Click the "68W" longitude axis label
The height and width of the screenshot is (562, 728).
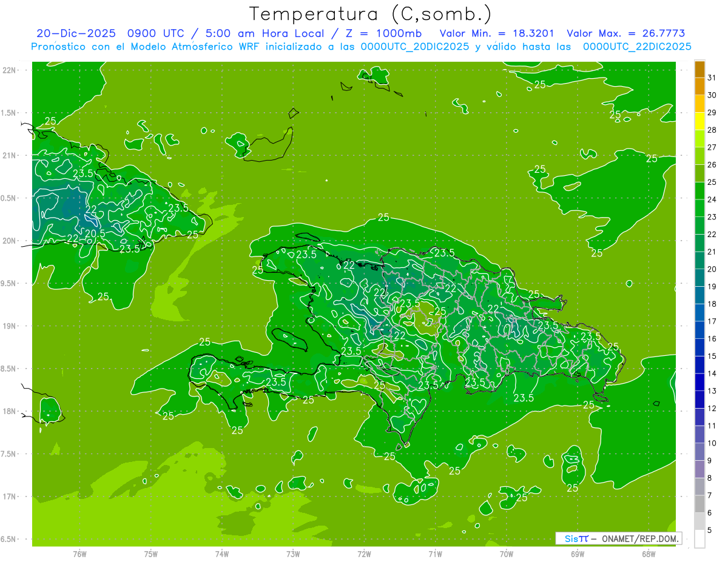tap(649, 554)
